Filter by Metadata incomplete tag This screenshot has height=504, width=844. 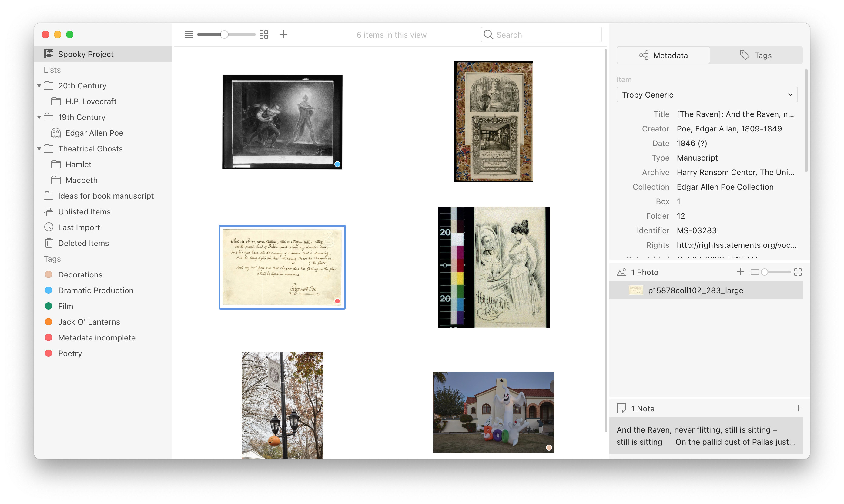103,338
